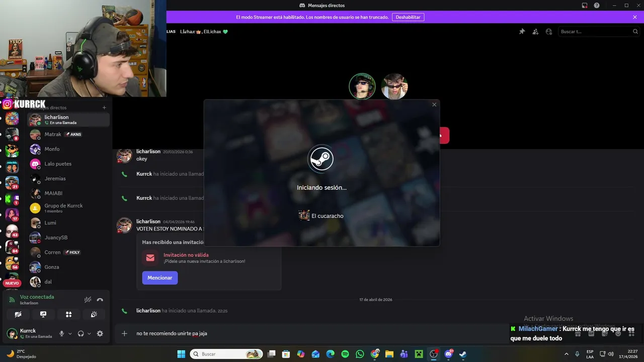This screenshot has height=362, width=644.
Task: Mute the microphone in user panel
Action: (x=62, y=333)
